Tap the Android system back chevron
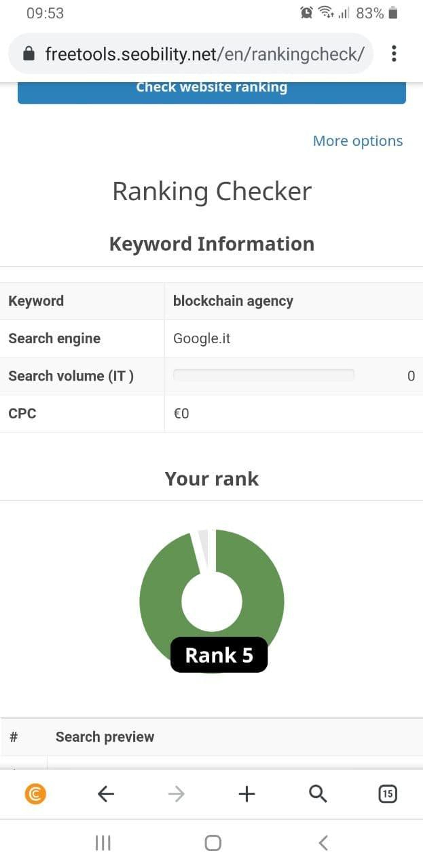This screenshot has width=423, height=868. 323,843
